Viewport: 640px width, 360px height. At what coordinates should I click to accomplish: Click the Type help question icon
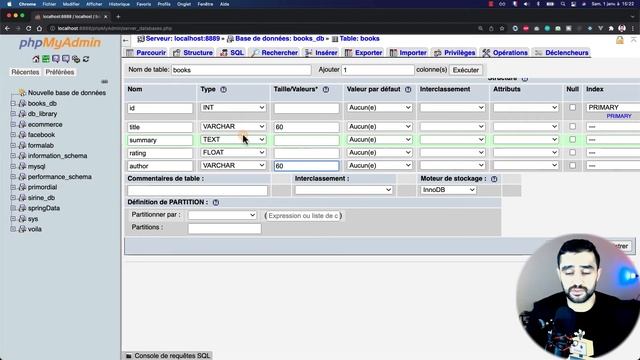click(224, 89)
